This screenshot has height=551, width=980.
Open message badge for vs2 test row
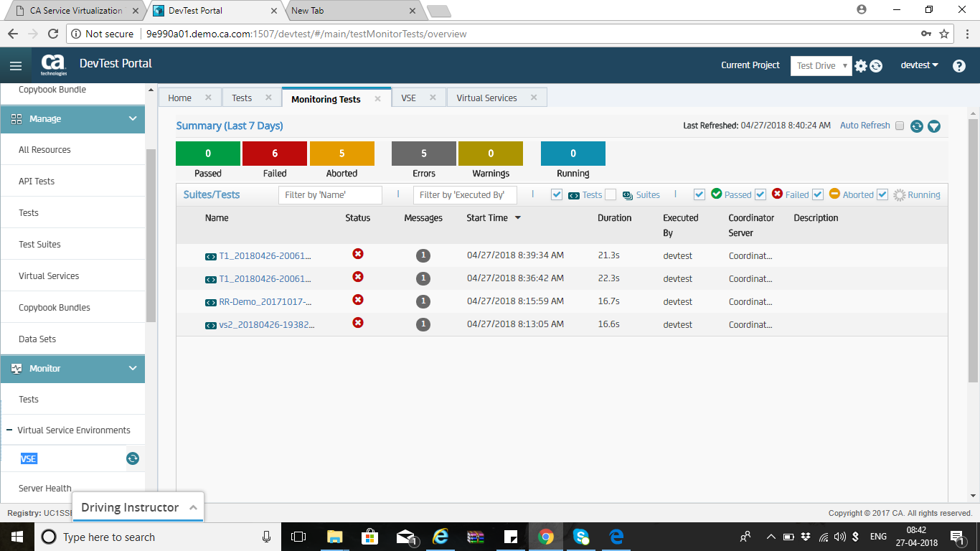[423, 324]
